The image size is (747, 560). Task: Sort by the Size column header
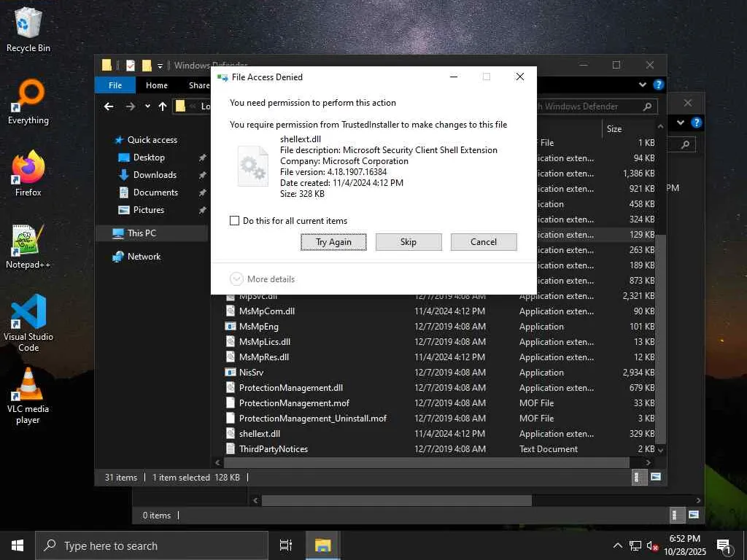coord(614,129)
